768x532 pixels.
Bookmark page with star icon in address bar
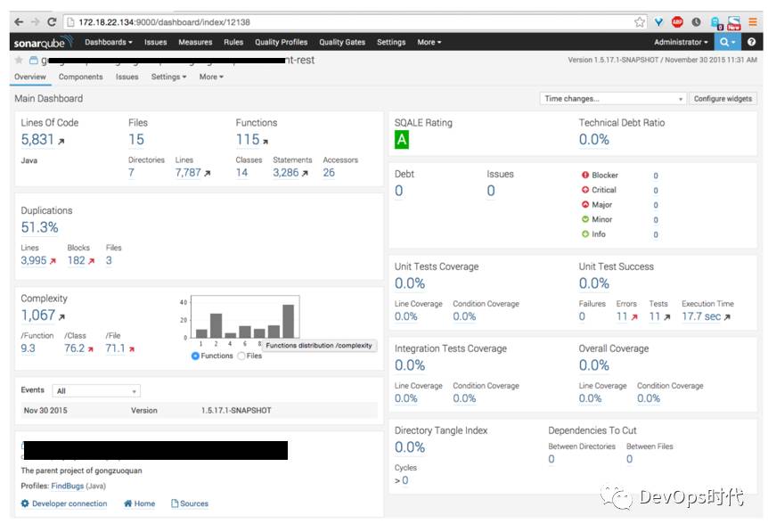[x=639, y=22]
